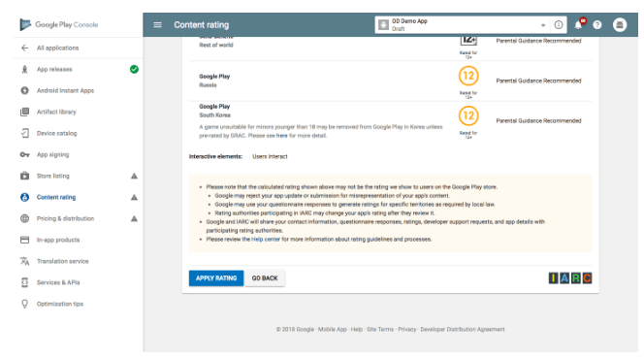Click the App signing key icon
The width and height of the screenshot is (644, 357).
pos(24,155)
